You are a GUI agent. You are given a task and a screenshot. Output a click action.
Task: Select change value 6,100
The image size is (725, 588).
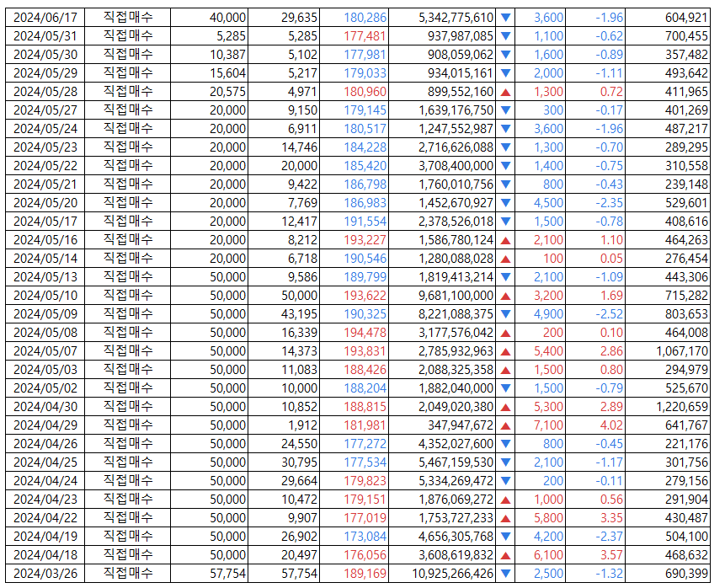(x=548, y=554)
